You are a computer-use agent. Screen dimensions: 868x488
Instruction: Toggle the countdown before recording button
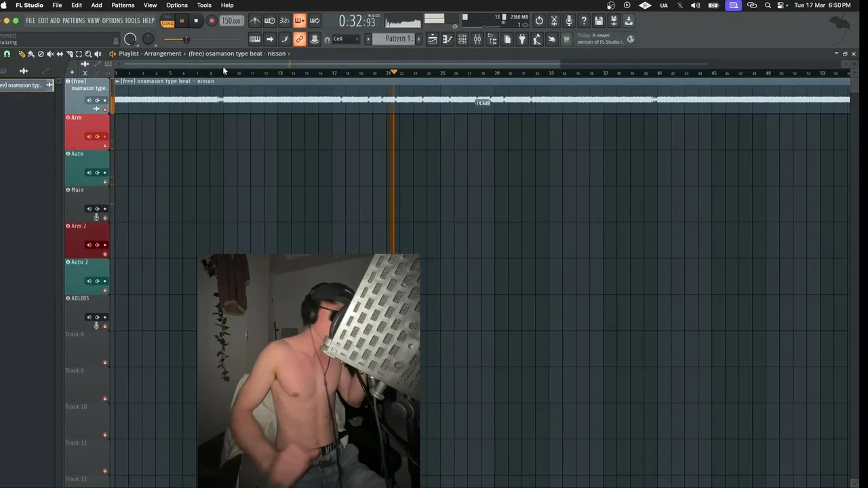pos(284,20)
